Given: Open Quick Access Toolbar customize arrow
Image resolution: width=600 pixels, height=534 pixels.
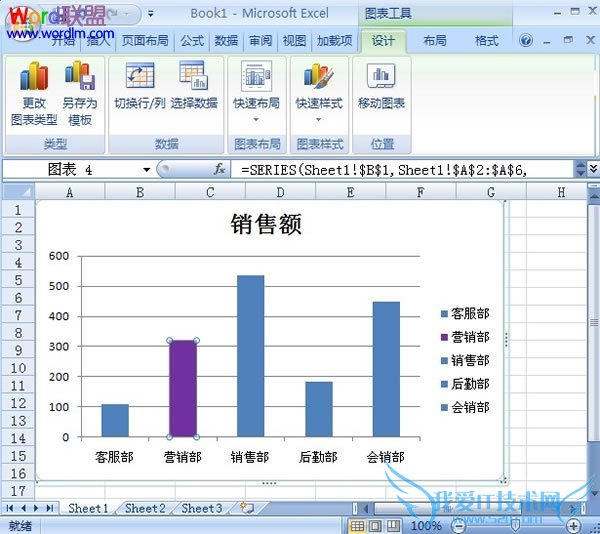Looking at the screenshot, I should 151,14.
